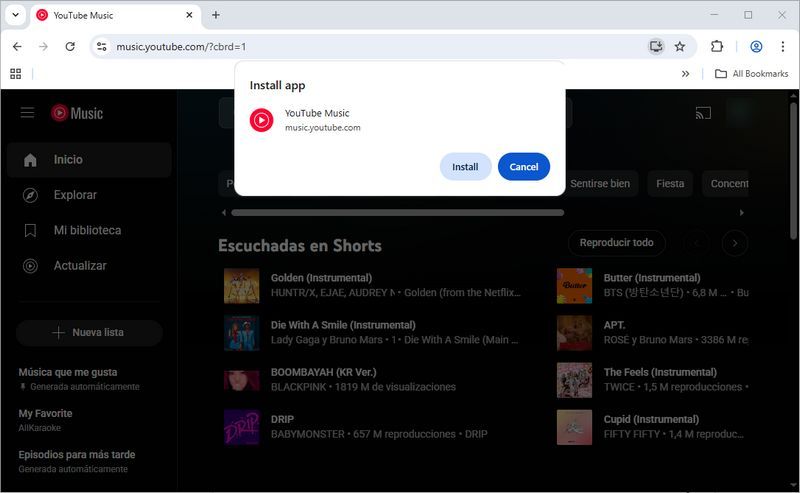Click the DRIP album thumbnail
Screen dimensions: 800x493
click(x=241, y=427)
